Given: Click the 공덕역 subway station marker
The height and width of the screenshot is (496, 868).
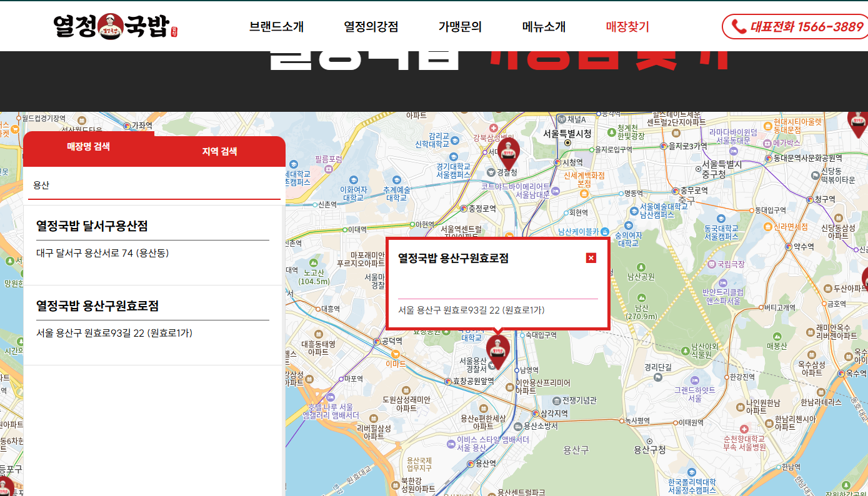Looking at the screenshot, I should pyautogui.click(x=376, y=342).
